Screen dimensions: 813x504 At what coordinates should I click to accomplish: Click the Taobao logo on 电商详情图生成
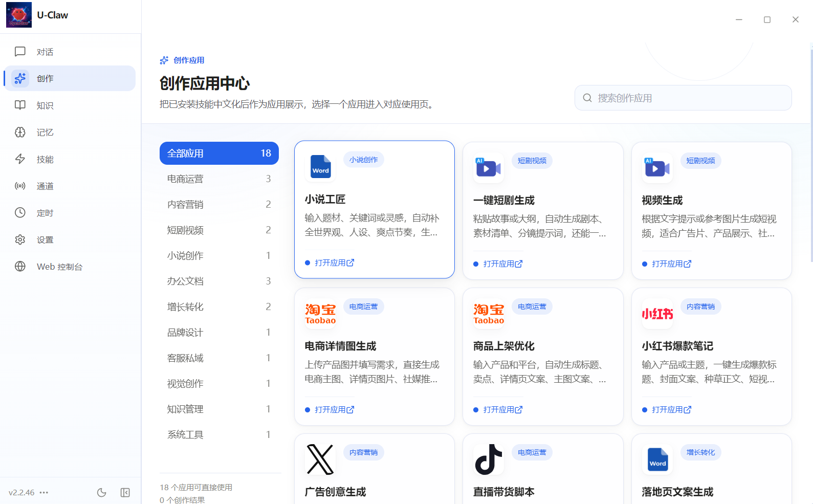click(320, 314)
